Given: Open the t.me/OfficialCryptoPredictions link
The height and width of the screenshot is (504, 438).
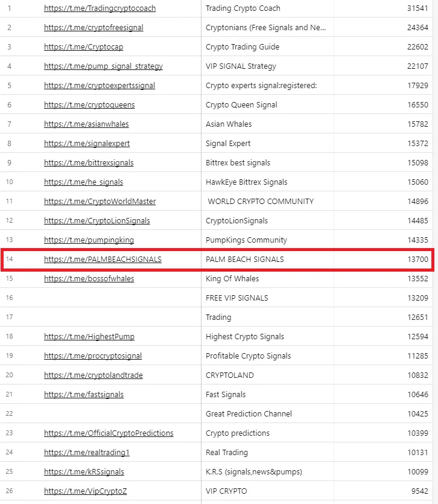Looking at the screenshot, I should tap(109, 433).
